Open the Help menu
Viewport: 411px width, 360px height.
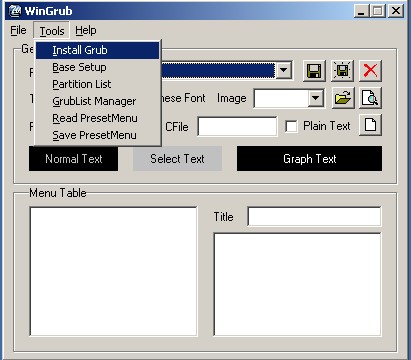point(86,30)
